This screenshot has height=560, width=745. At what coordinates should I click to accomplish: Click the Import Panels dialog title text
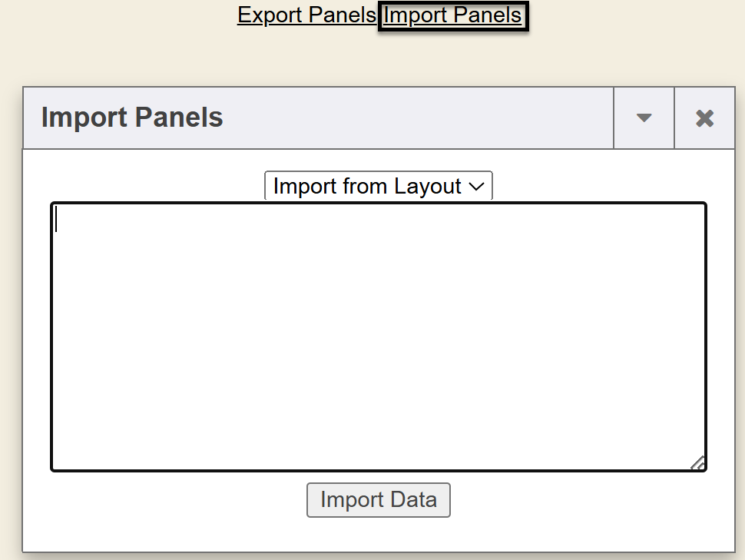(x=132, y=118)
